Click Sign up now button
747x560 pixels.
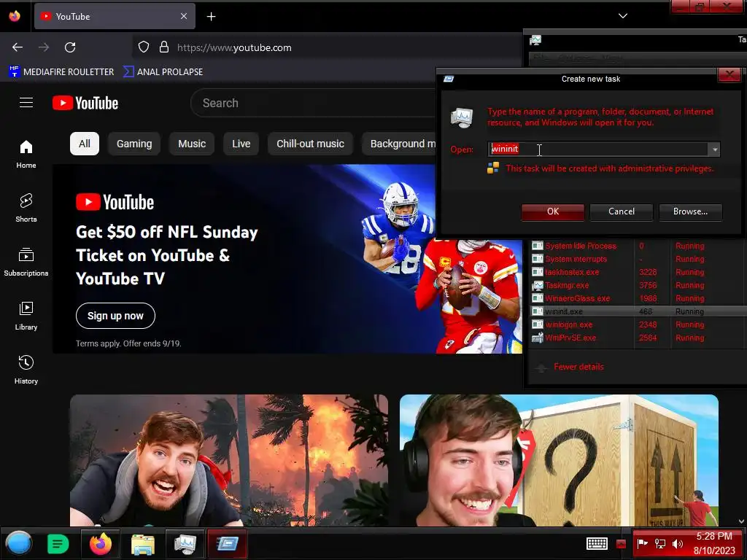tap(115, 316)
